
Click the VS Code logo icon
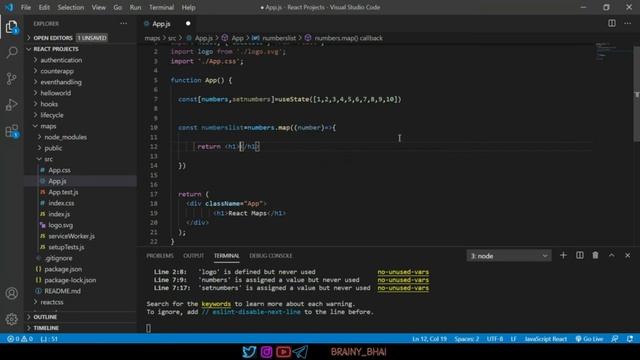coord(9,7)
